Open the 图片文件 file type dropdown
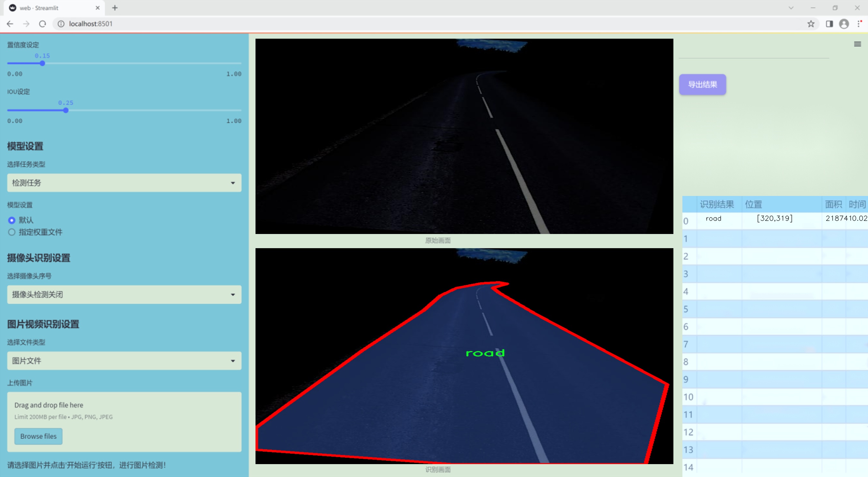The height and width of the screenshot is (477, 868). (x=124, y=361)
